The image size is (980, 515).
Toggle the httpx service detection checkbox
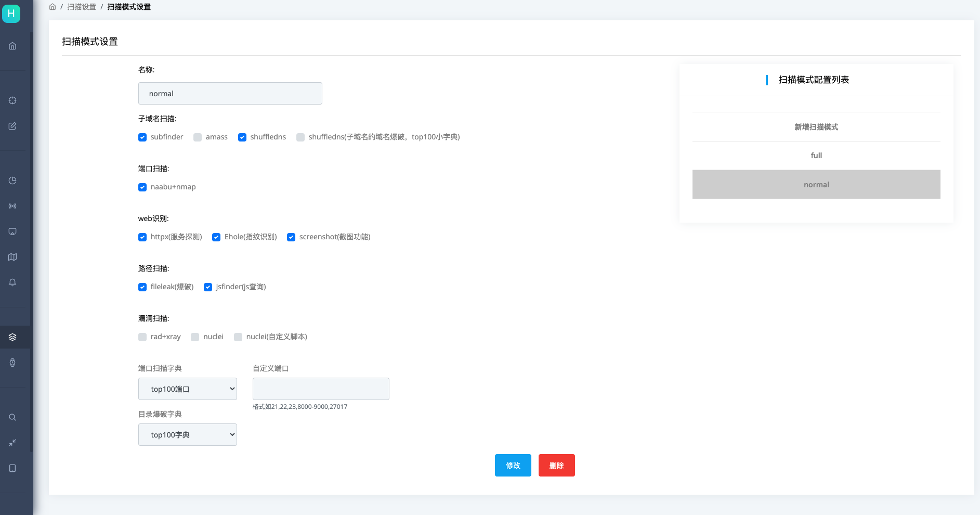tap(142, 237)
